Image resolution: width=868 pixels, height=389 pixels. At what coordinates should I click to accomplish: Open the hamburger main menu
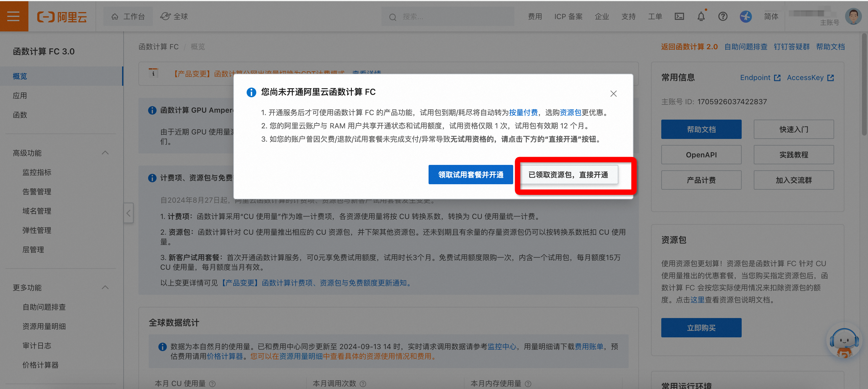14,16
